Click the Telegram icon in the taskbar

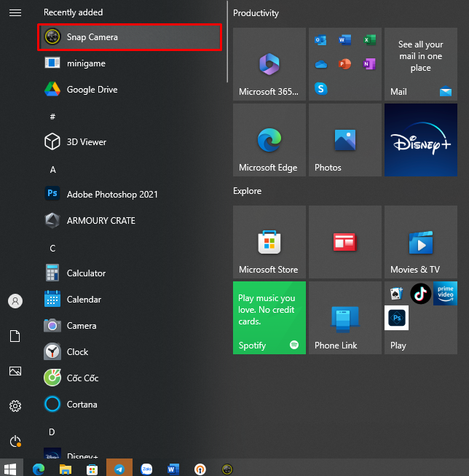point(119,469)
